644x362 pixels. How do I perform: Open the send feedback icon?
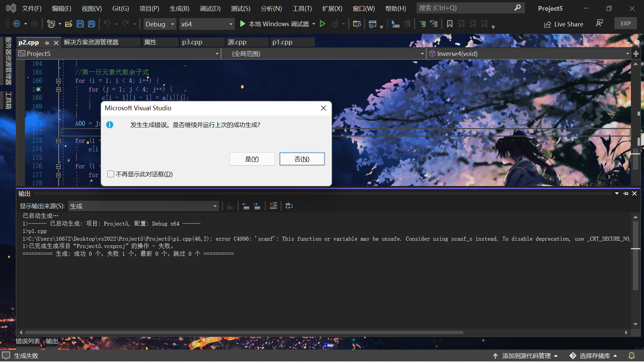(x=599, y=23)
